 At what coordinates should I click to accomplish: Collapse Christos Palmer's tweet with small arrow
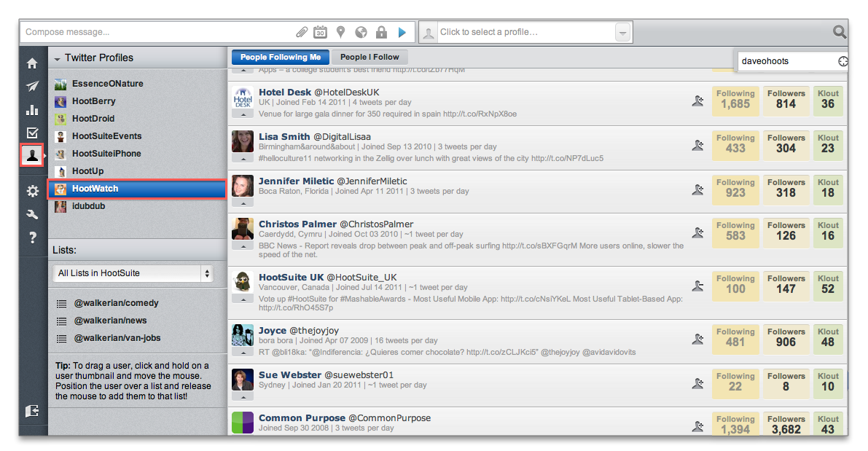tap(243, 246)
